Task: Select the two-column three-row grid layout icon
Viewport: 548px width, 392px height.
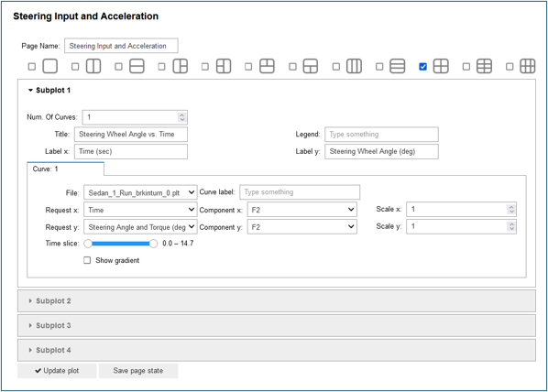Action: 484,66
